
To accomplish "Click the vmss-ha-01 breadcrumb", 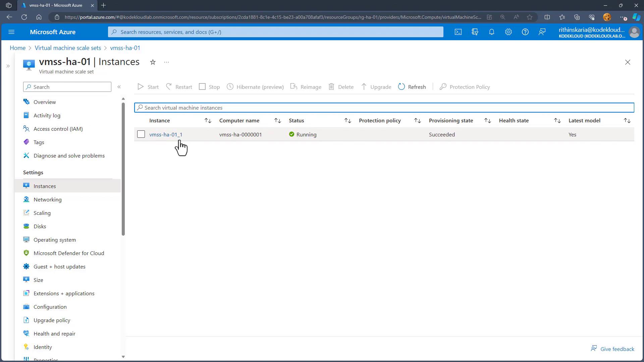I will pyautogui.click(x=125, y=48).
